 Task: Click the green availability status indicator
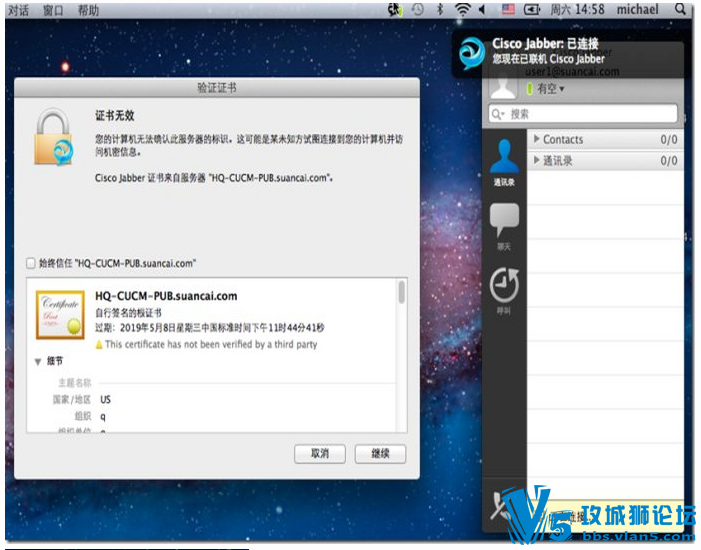pyautogui.click(x=530, y=89)
